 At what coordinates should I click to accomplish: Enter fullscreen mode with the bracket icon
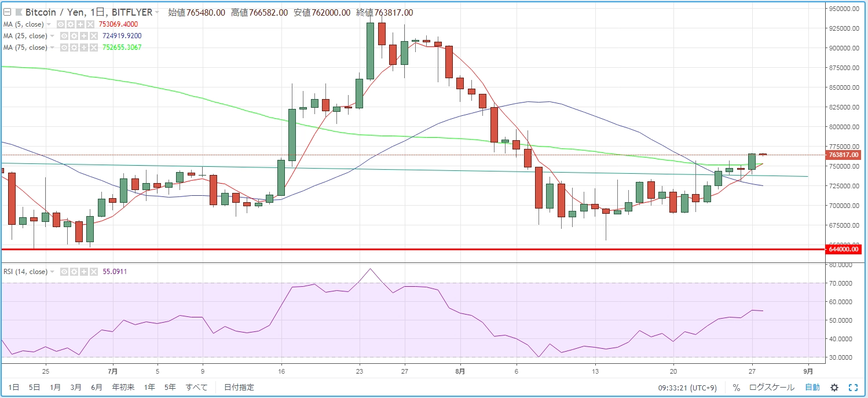[853, 388]
